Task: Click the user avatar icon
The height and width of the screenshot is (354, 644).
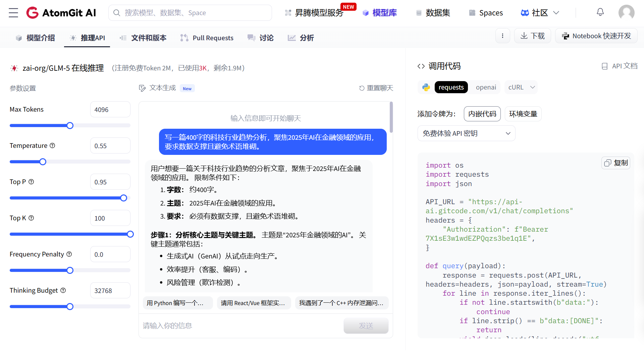Action: (627, 12)
